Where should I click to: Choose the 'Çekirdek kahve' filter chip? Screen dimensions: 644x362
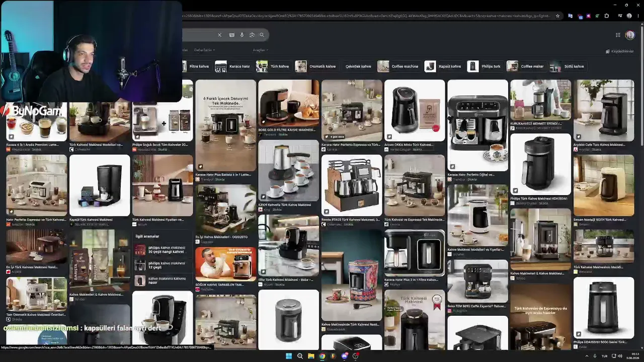(x=358, y=66)
